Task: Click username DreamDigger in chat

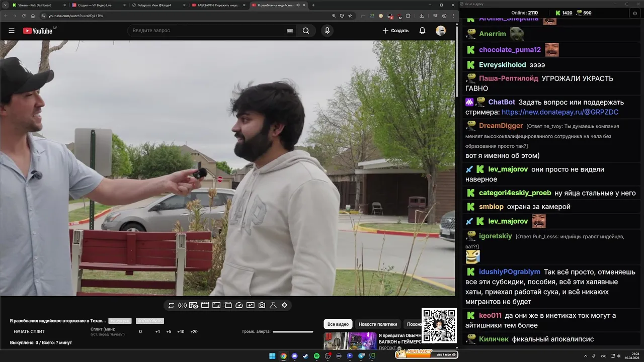Action: click(501, 126)
